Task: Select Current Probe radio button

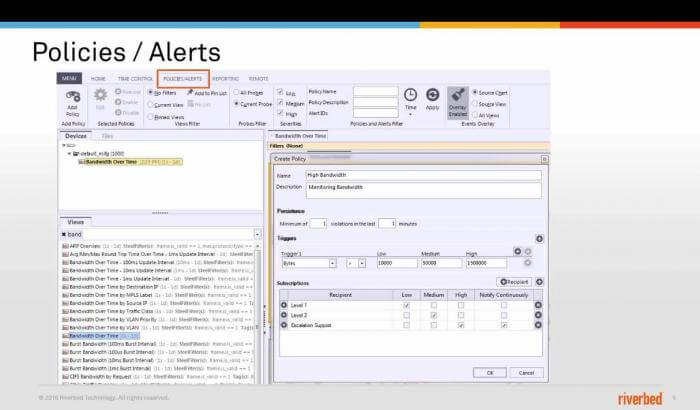Action: 237,104
